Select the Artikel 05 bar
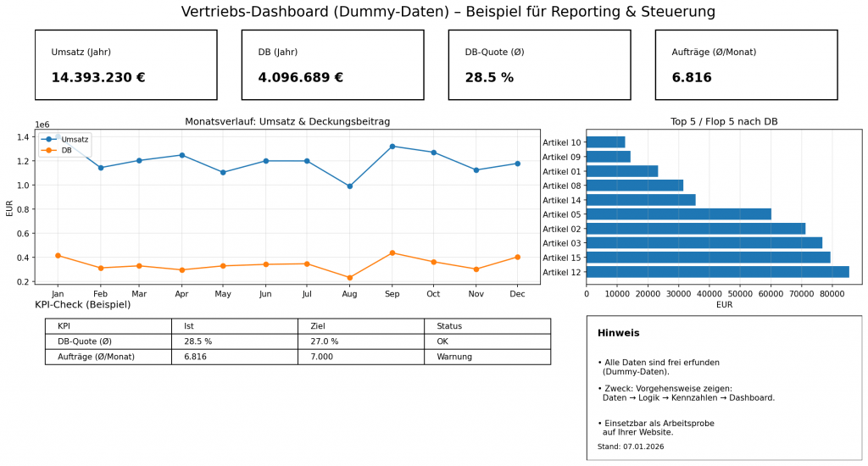Screen dimensions: 868x466 coord(678,214)
